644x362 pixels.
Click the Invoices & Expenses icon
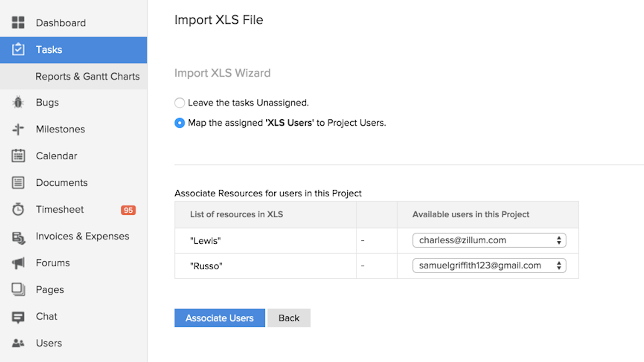(x=18, y=237)
